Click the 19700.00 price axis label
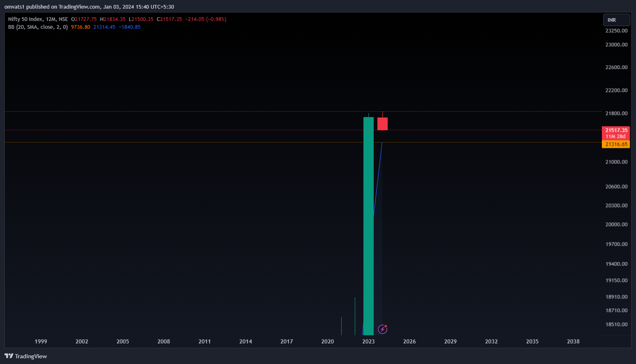This screenshot has width=636, height=364. pos(616,244)
